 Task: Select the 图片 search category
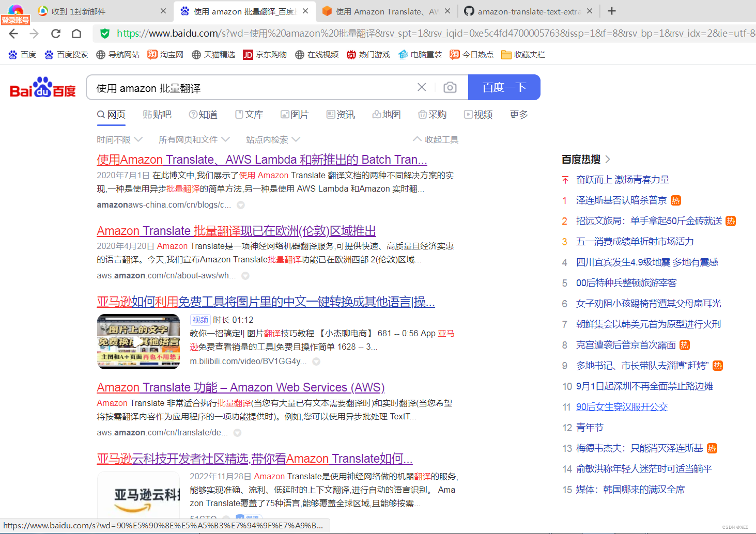point(295,115)
